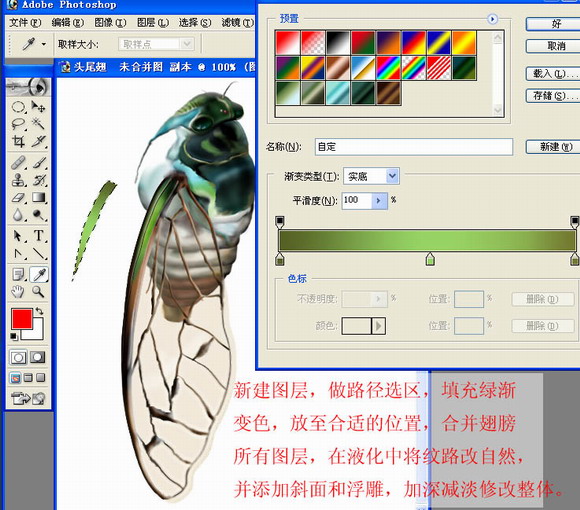Select the middle light-green color stop
The height and width of the screenshot is (510, 580).
[x=430, y=259]
